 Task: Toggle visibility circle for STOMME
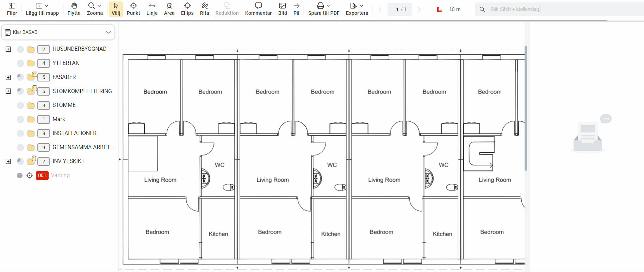[20, 105]
